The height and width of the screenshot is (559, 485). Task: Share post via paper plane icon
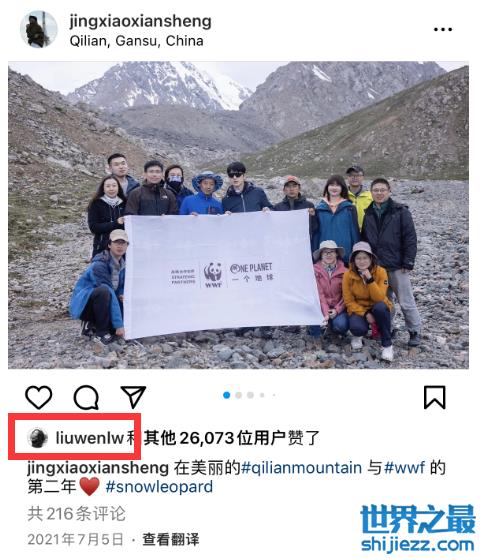click(133, 396)
